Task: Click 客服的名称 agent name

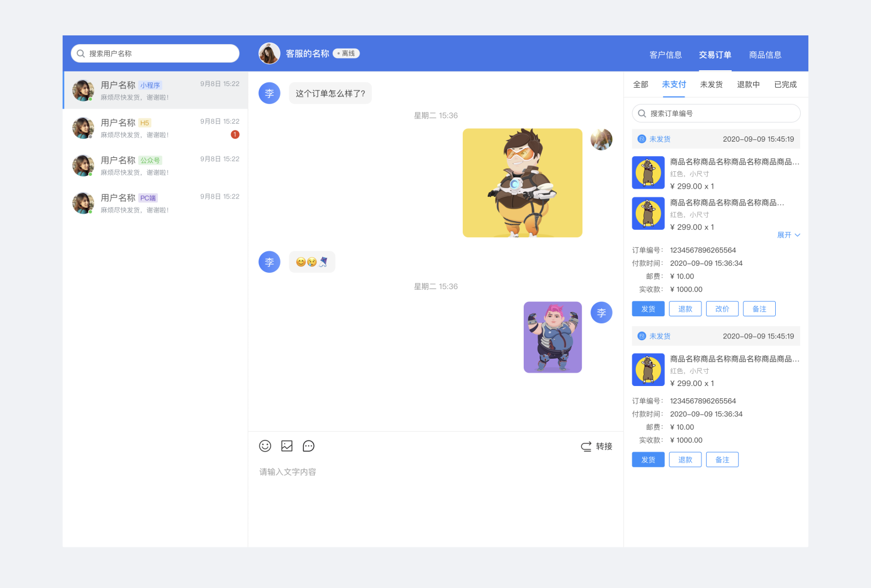Action: [307, 53]
